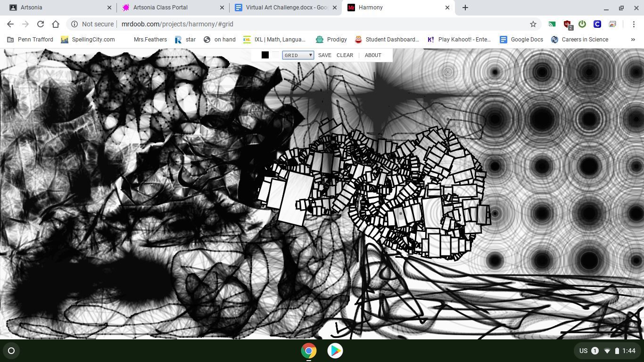Screen dimensions: 644x362
Task: Open the ChromeOS launcher circle button
Action: [x=11, y=351]
